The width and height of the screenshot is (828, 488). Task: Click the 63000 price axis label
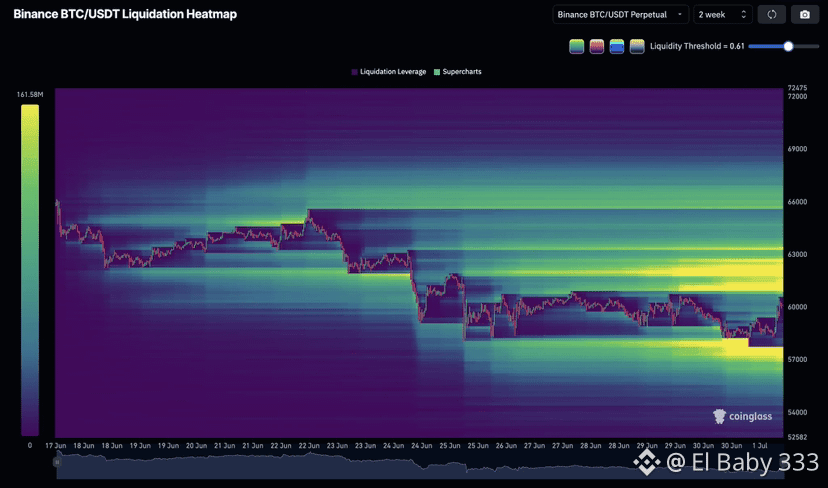[797, 254]
